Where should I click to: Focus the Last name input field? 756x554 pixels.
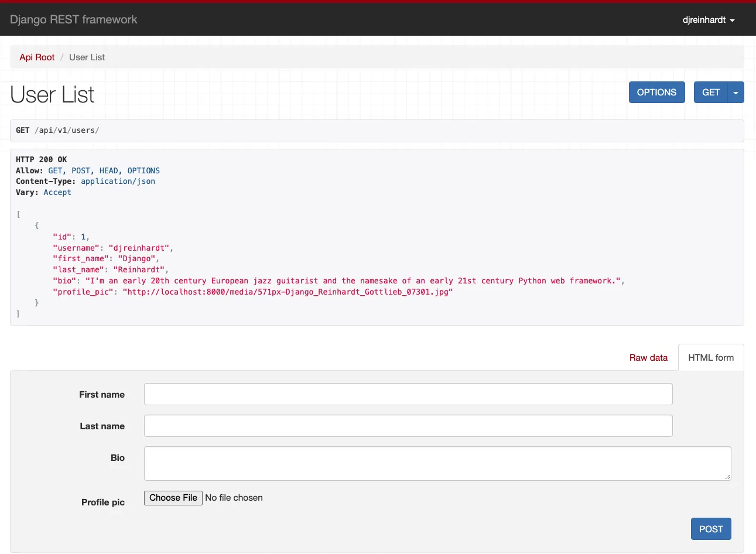point(408,426)
